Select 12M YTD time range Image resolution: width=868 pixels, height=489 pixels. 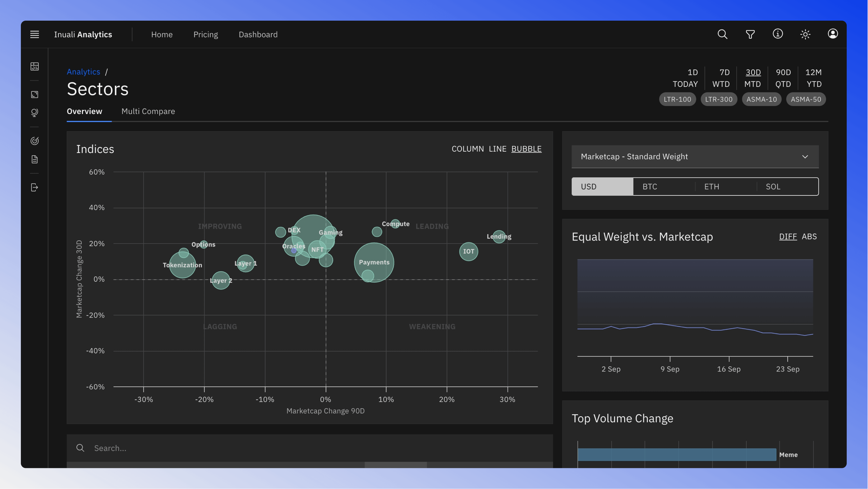click(x=813, y=78)
